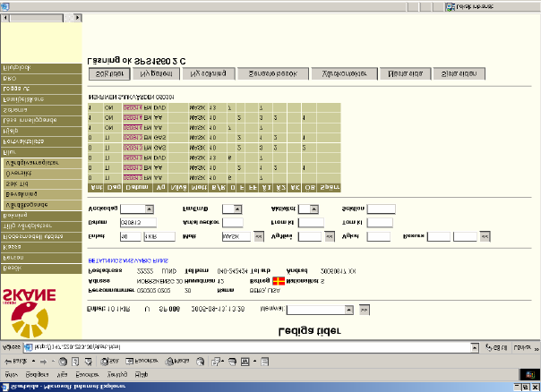Viewport: 541px width, 392px height.
Task: Go back using the Back arrow
Action: pos(15,362)
